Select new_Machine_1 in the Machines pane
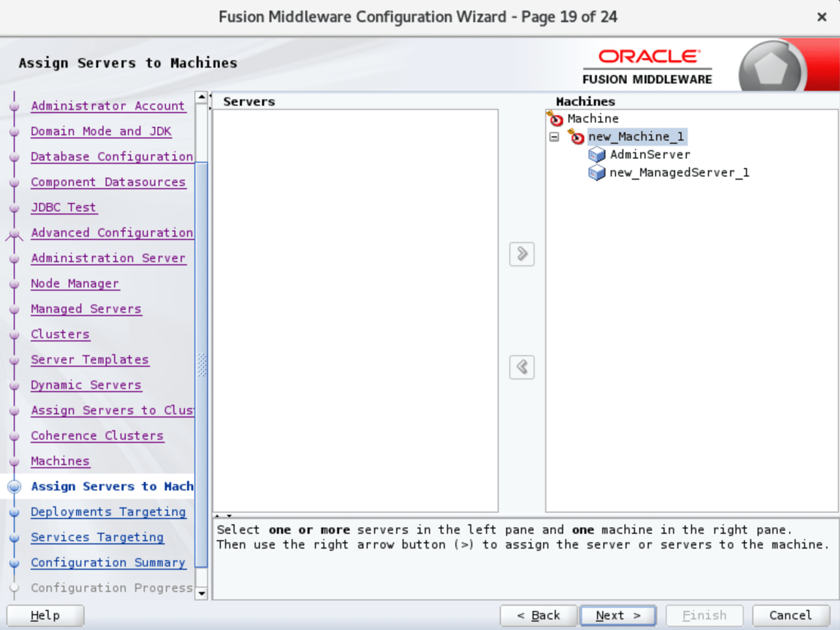The height and width of the screenshot is (630, 840). click(x=636, y=137)
